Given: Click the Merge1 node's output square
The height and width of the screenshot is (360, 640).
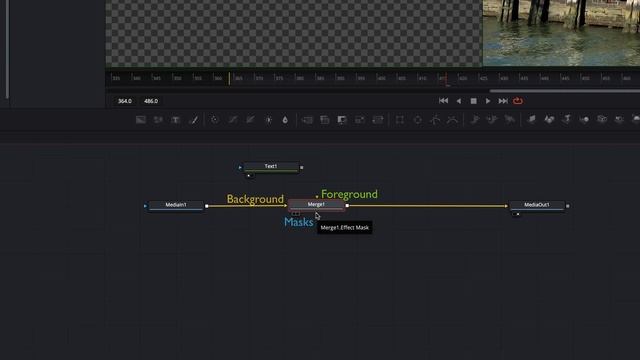Looking at the screenshot, I should tap(347, 206).
